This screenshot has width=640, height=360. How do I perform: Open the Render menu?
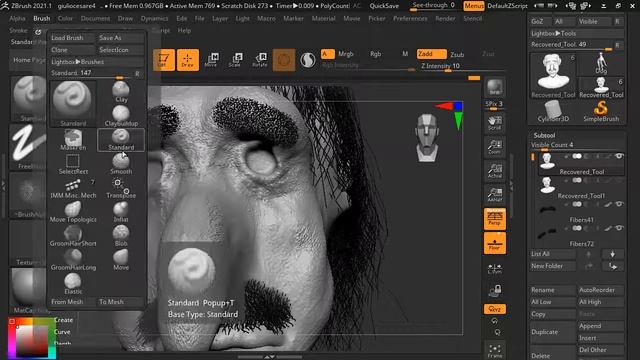coord(445,18)
